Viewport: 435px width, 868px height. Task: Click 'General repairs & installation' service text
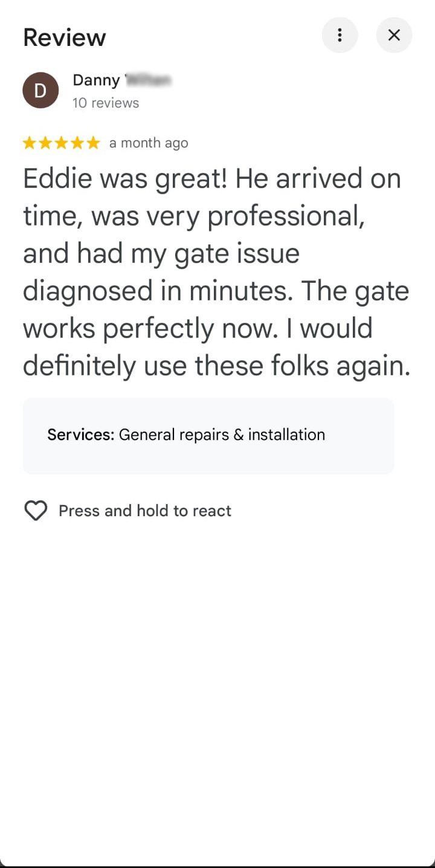click(x=222, y=435)
